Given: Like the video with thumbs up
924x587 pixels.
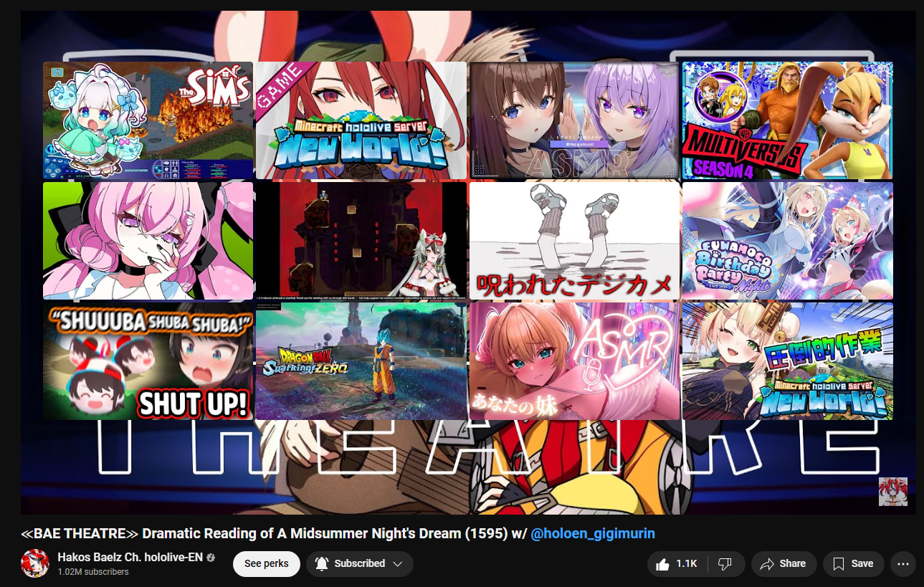Looking at the screenshot, I should (677, 564).
